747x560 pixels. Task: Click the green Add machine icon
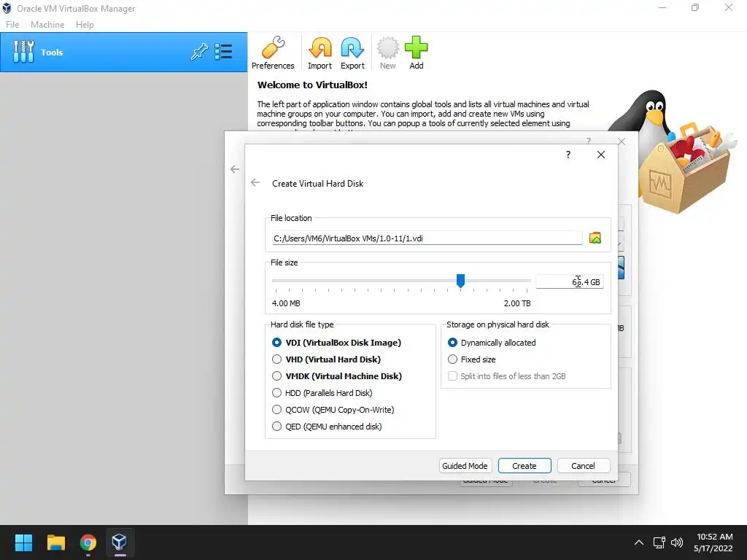click(416, 52)
